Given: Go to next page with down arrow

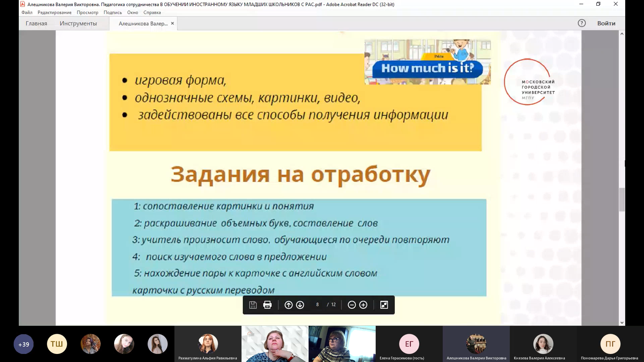Looking at the screenshot, I should click(300, 305).
